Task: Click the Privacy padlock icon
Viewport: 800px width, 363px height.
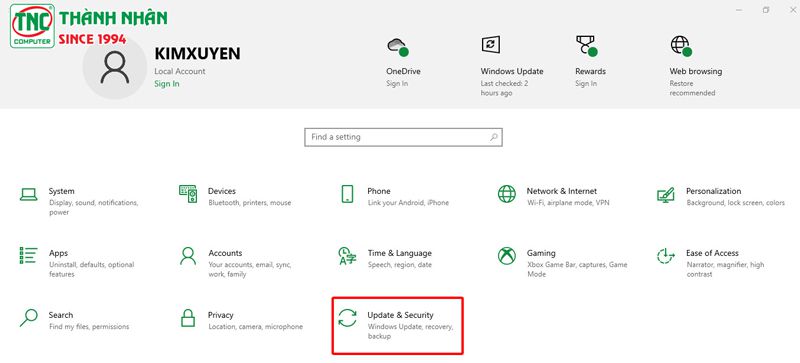Action: 188,318
